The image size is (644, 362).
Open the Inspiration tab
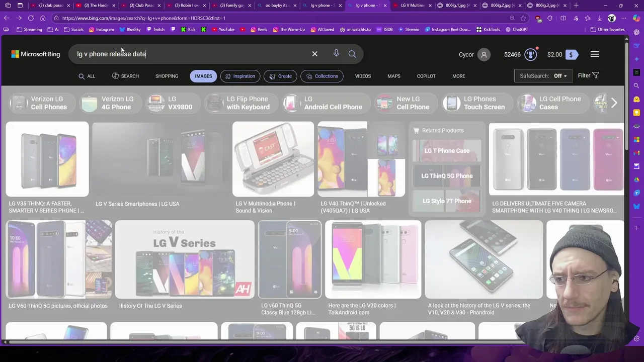240,76
